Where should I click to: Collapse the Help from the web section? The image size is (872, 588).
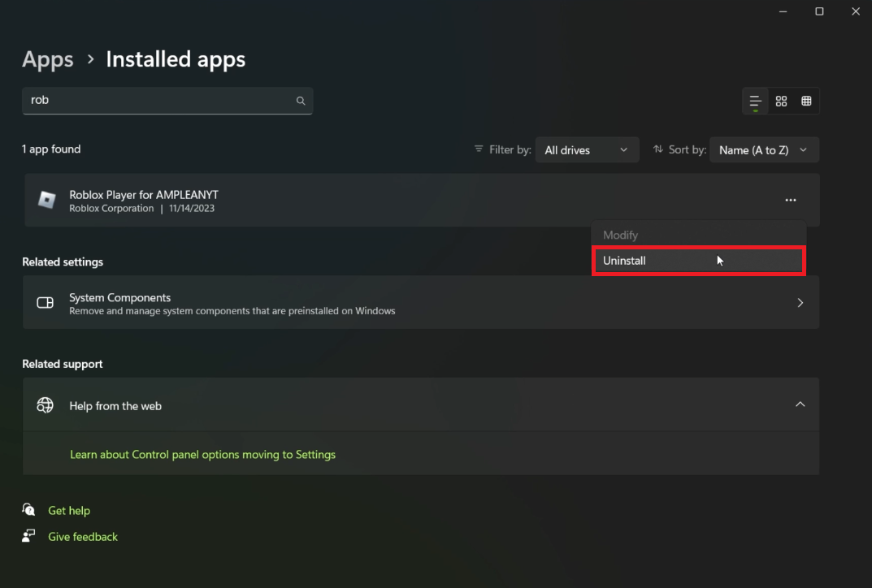(x=800, y=404)
